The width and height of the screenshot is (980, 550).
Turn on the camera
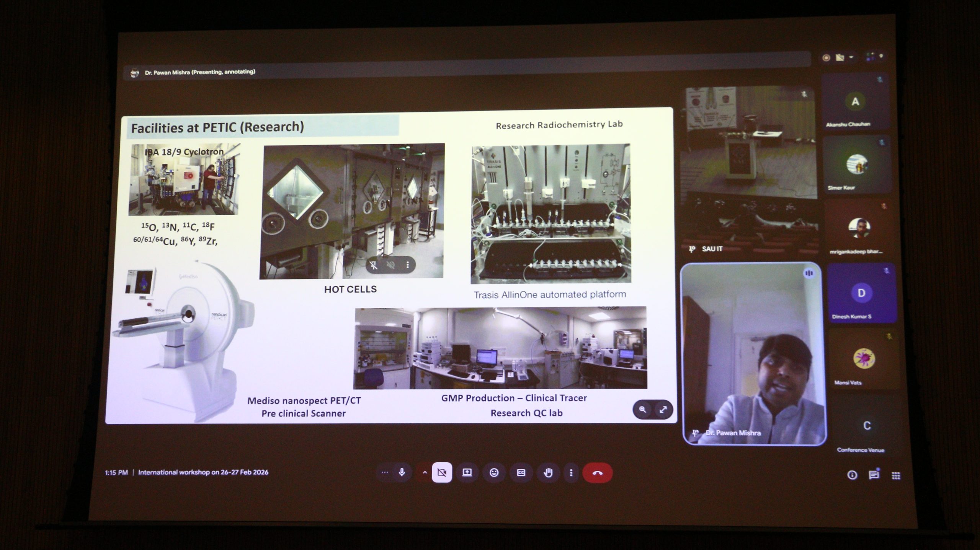pos(442,473)
